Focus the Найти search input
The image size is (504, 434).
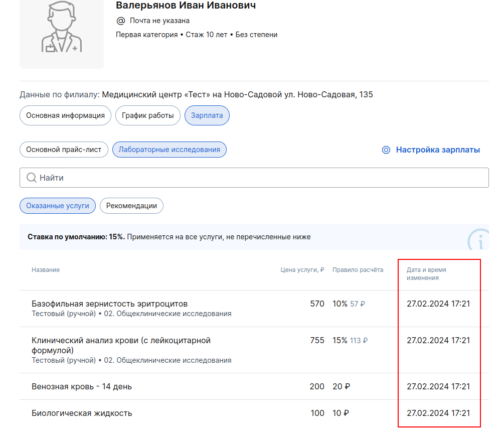261,178
